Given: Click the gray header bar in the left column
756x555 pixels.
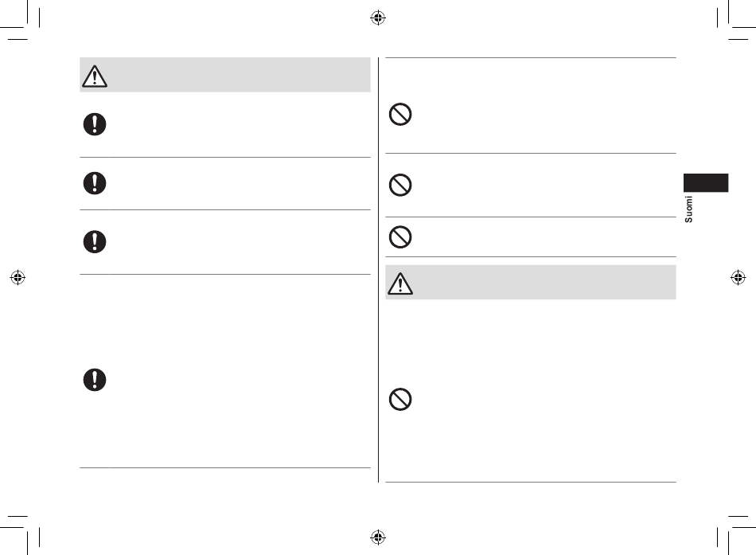Looking at the screenshot, I should [225, 75].
